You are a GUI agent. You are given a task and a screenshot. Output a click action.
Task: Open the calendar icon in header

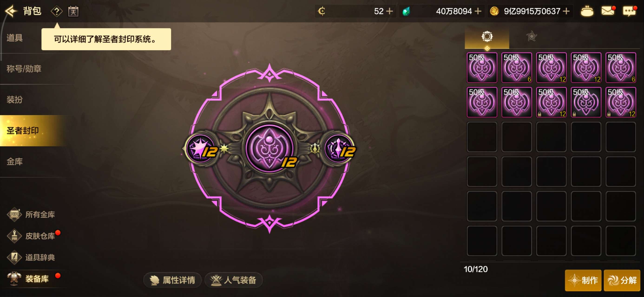pos(73,12)
